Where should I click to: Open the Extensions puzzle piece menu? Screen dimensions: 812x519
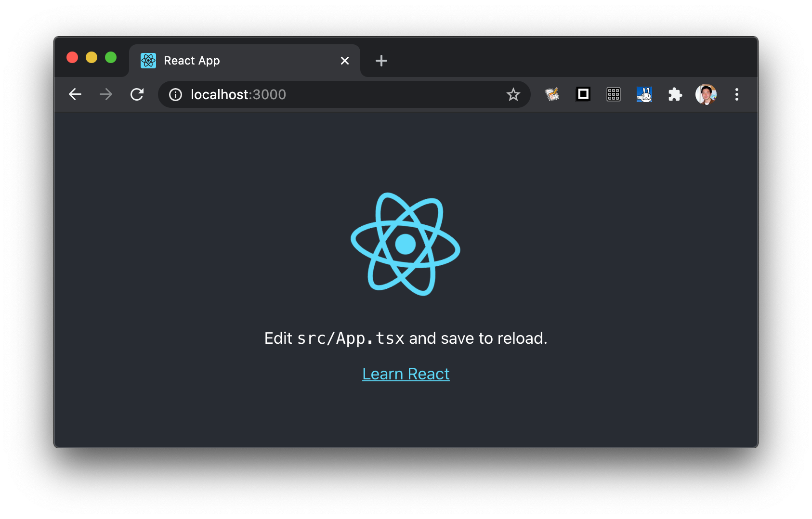click(x=675, y=94)
